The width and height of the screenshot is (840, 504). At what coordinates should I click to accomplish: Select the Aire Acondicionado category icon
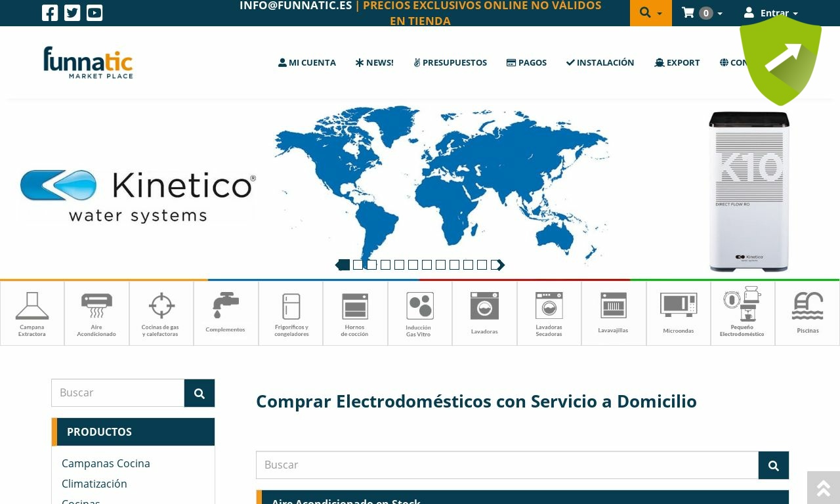point(96,314)
